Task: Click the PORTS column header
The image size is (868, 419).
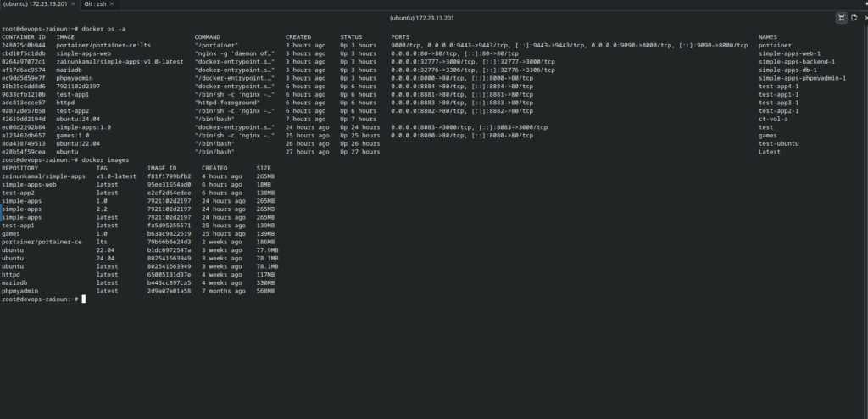Action: pyautogui.click(x=400, y=37)
